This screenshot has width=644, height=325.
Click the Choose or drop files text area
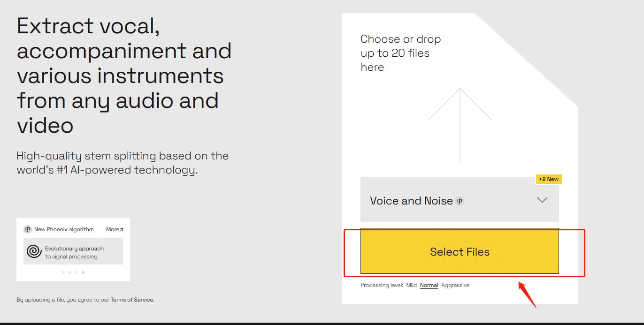tap(400, 53)
